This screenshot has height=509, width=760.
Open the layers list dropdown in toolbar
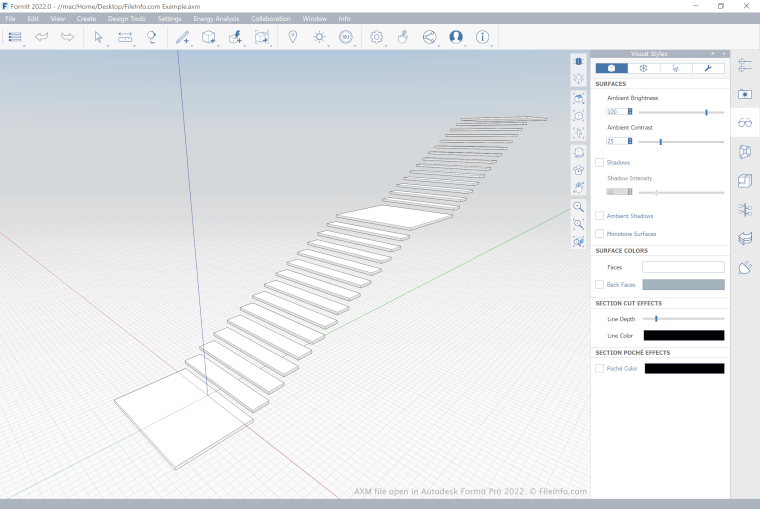(15, 37)
